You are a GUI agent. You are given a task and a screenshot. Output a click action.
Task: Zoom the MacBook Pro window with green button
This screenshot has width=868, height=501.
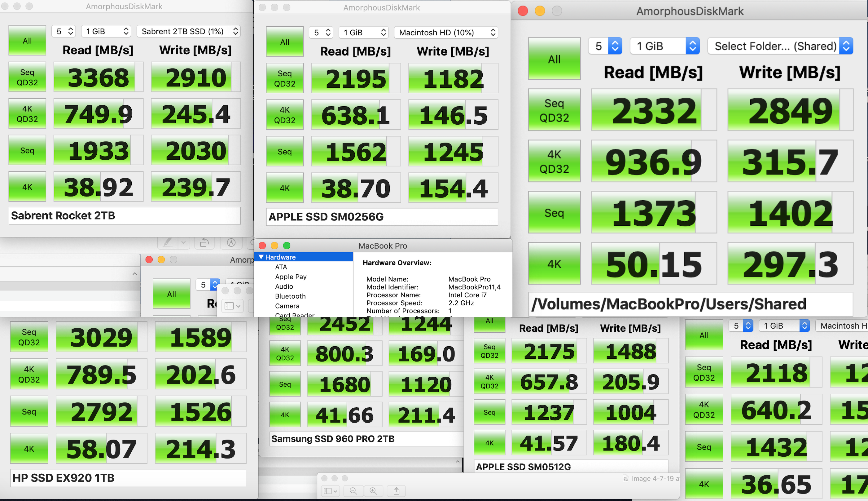pyautogui.click(x=286, y=245)
